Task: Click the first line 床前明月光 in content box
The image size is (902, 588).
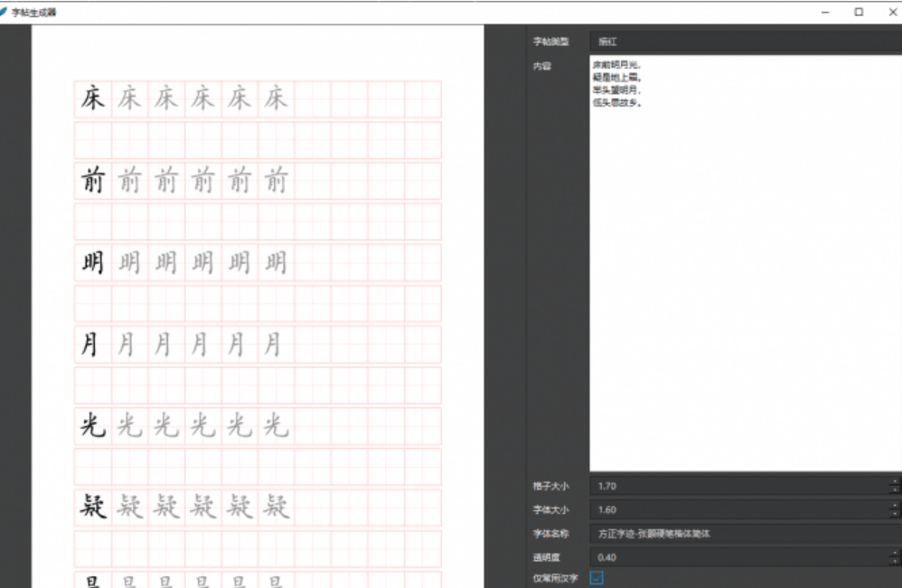Action: [x=616, y=66]
